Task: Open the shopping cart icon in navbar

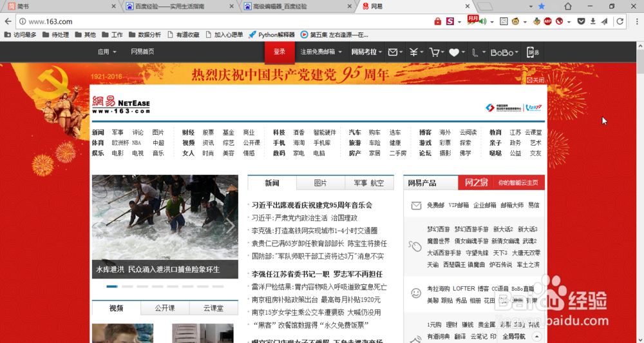Action: [x=435, y=52]
